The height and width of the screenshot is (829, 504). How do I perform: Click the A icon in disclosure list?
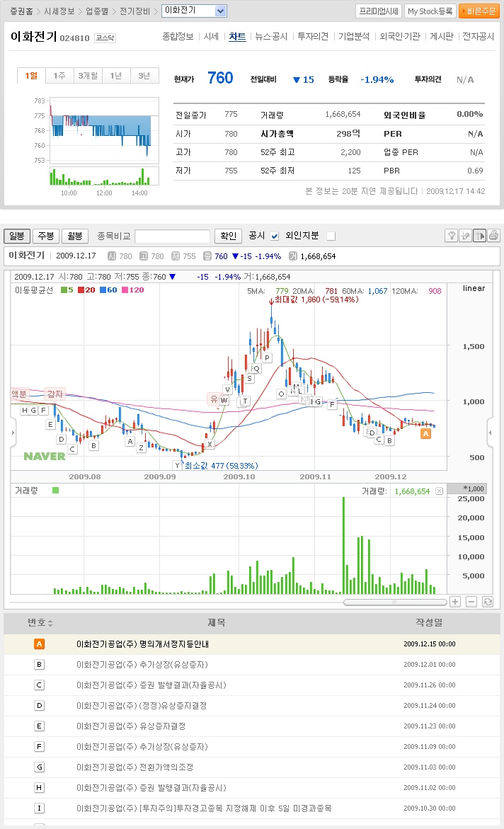(x=39, y=644)
